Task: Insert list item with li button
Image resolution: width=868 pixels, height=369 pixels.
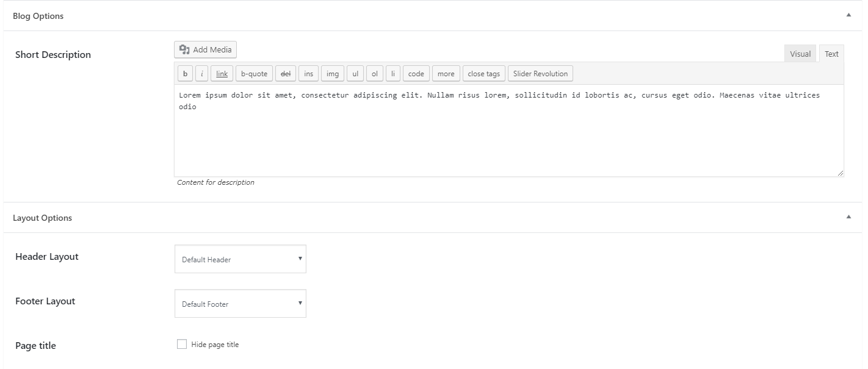Action: click(393, 74)
